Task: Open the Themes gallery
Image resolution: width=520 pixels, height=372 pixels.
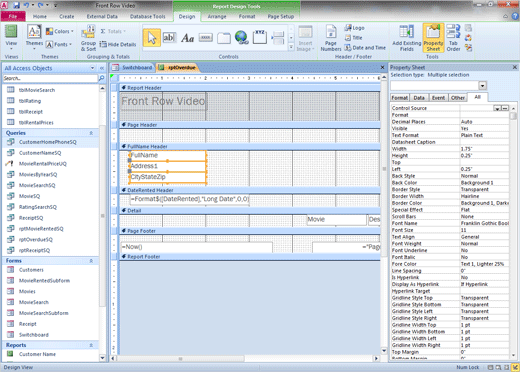Action: pos(34,37)
